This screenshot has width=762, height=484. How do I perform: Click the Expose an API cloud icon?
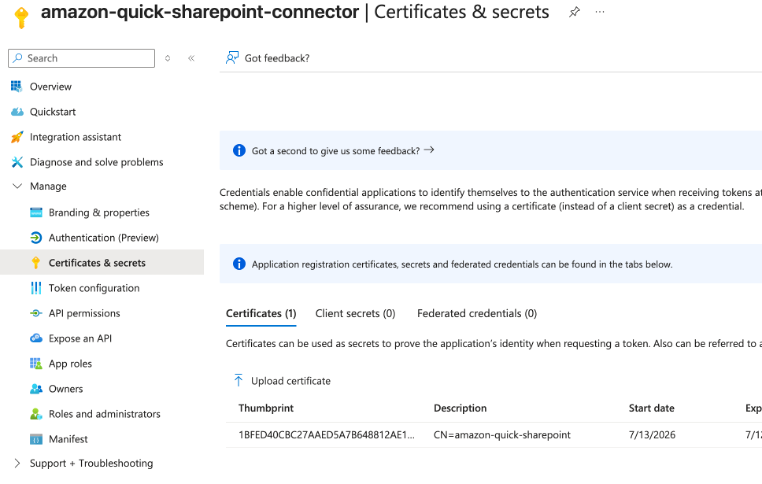click(36, 338)
